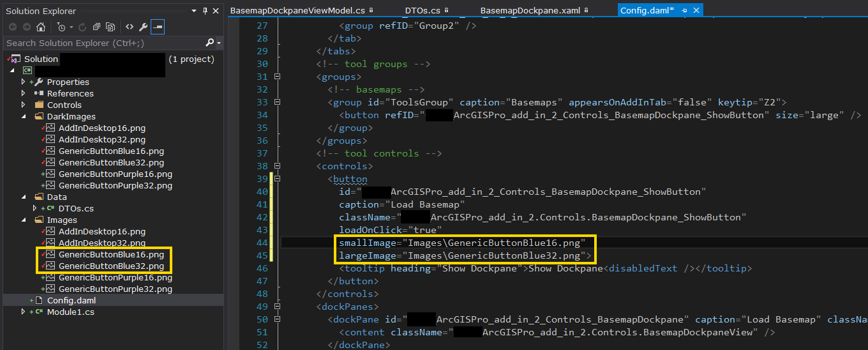
Task: Collapse the C# project node
Action: [13, 70]
